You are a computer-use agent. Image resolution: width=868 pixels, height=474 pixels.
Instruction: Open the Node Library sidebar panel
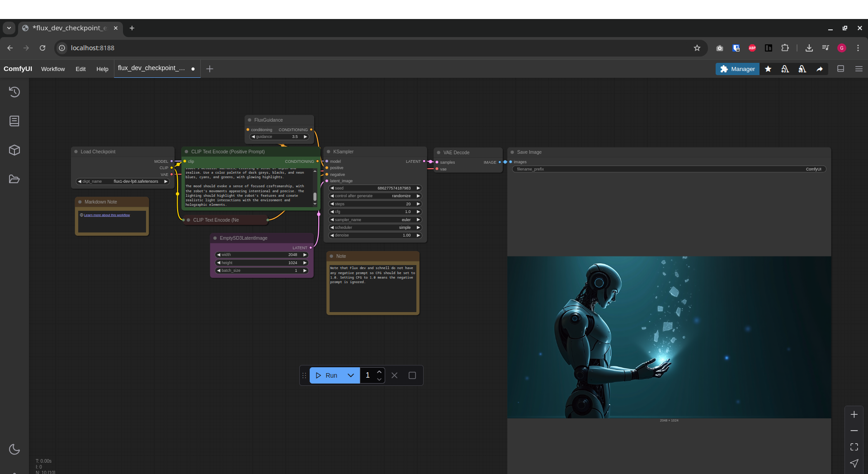(14, 121)
